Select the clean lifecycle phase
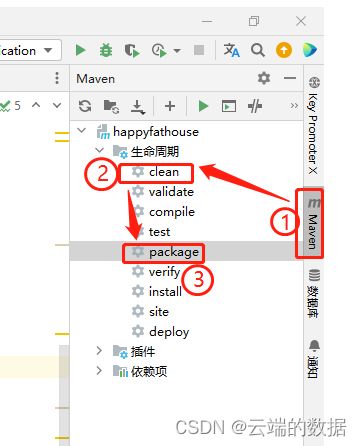362x446 pixels. [164, 172]
